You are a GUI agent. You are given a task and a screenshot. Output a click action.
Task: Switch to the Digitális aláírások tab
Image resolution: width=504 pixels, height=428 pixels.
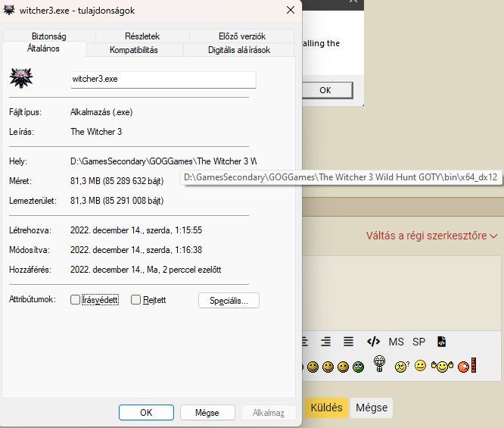(x=239, y=50)
